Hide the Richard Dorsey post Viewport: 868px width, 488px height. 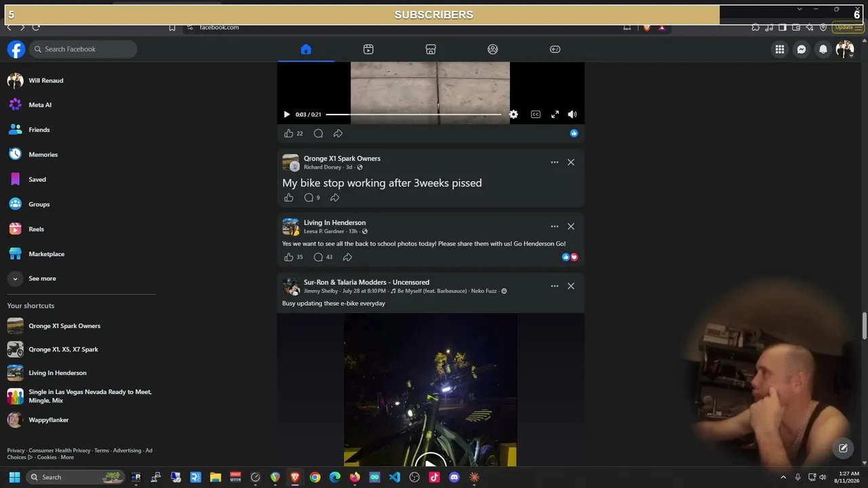tap(571, 163)
